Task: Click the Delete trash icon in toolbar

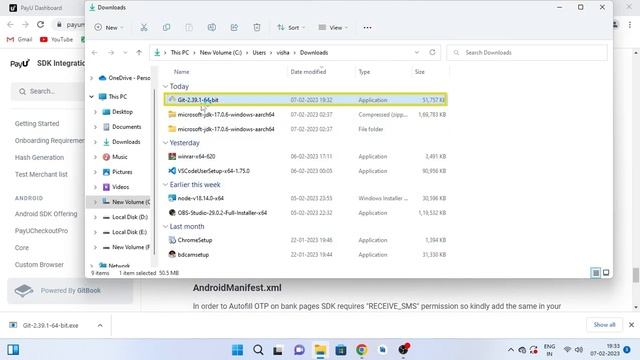Action: [257, 28]
